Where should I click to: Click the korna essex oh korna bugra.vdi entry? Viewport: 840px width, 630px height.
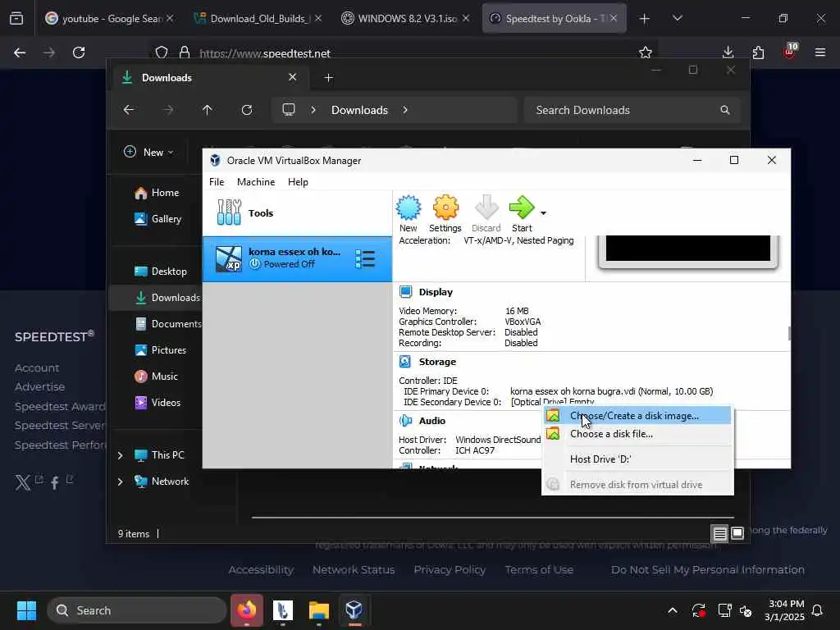click(611, 391)
